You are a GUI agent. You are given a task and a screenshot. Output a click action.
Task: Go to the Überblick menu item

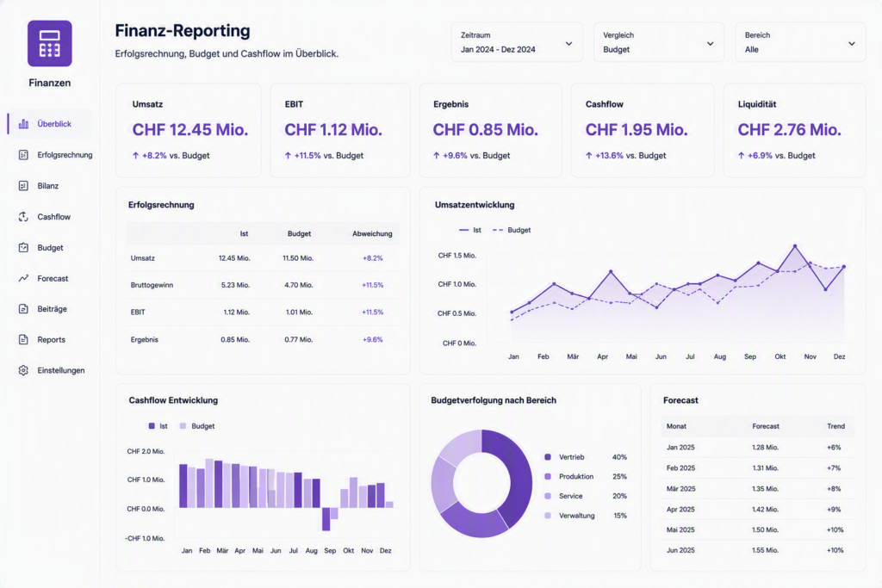[x=51, y=124]
